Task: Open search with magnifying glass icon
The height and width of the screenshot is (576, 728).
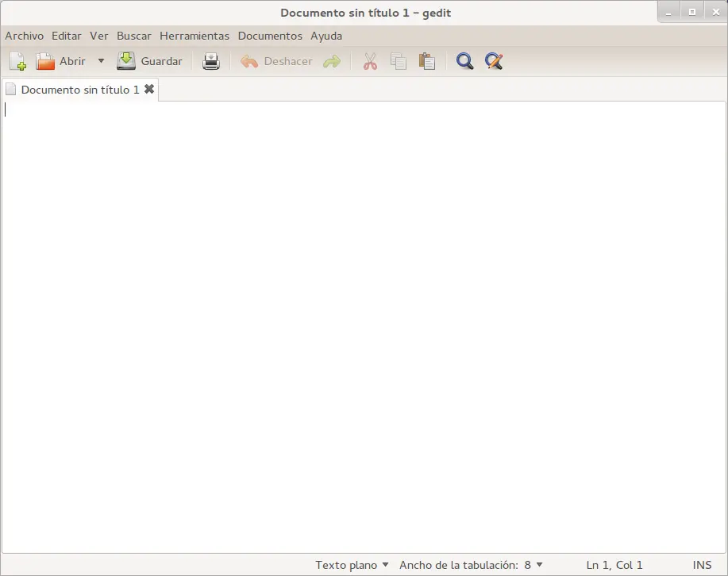Action: pos(464,61)
